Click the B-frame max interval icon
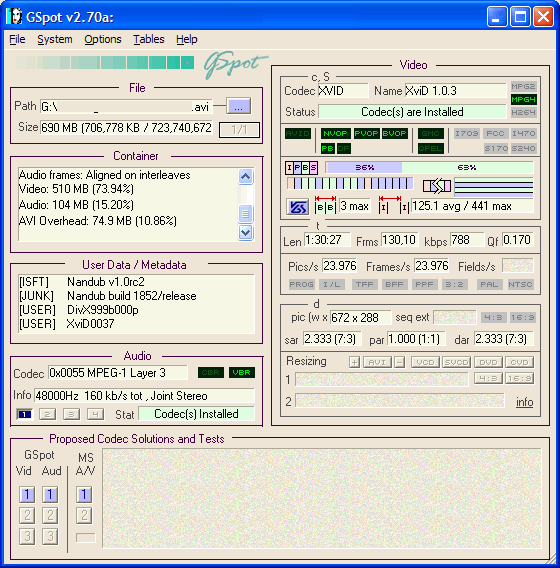Image resolution: width=560 pixels, height=568 pixels. click(x=325, y=205)
